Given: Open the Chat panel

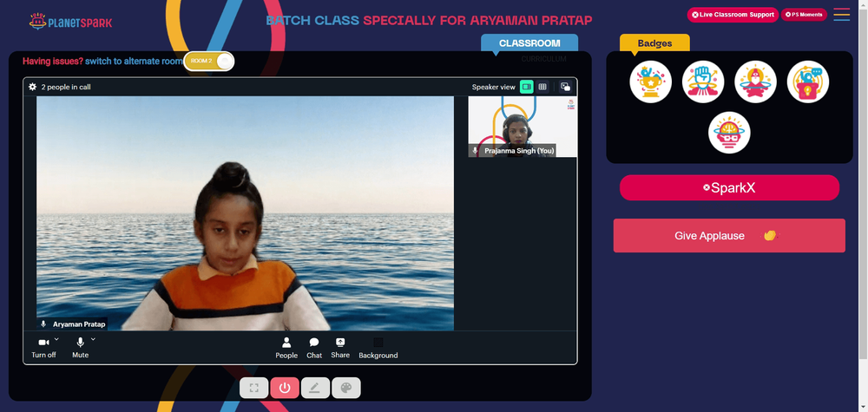Looking at the screenshot, I should (x=314, y=348).
